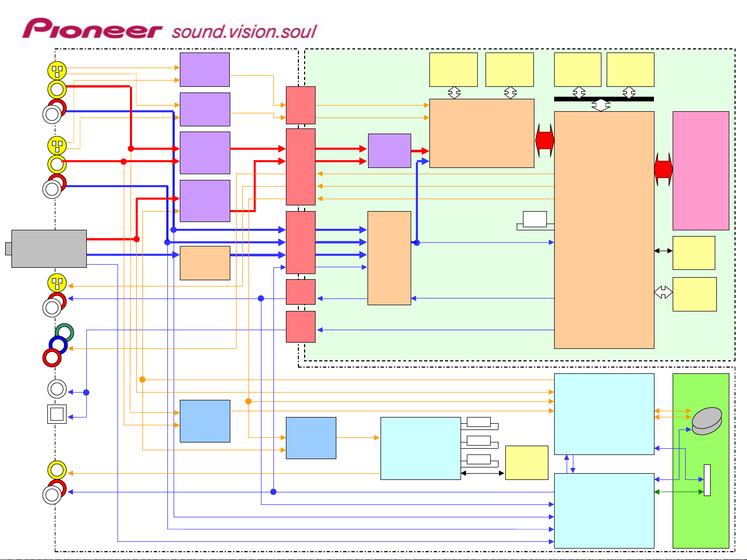Click the thick black bus bar
The image size is (747, 560).
[604, 99]
